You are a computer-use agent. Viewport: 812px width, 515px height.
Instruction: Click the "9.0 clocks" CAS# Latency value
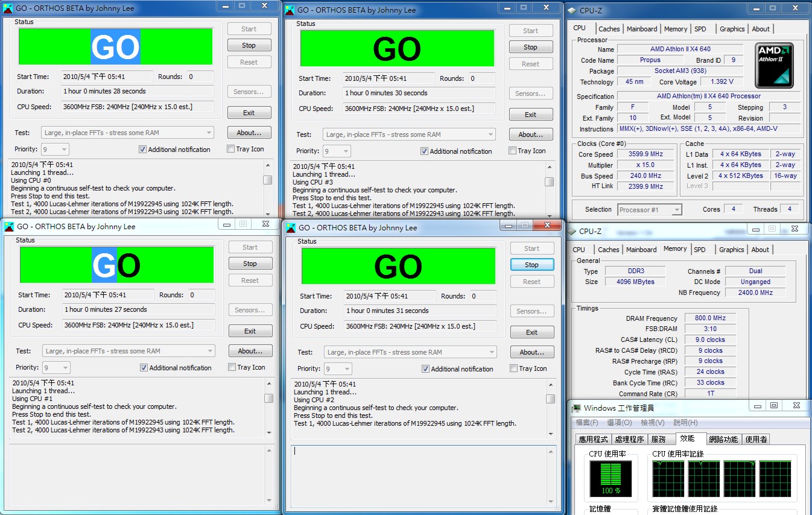(x=711, y=340)
